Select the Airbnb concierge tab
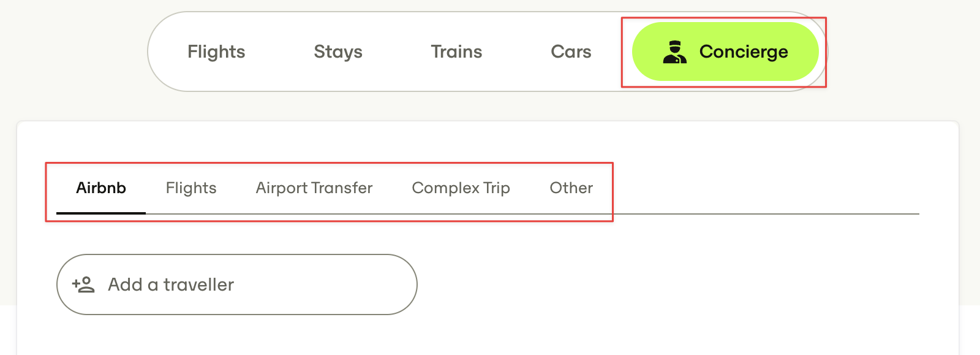The image size is (980, 355). coord(101,188)
